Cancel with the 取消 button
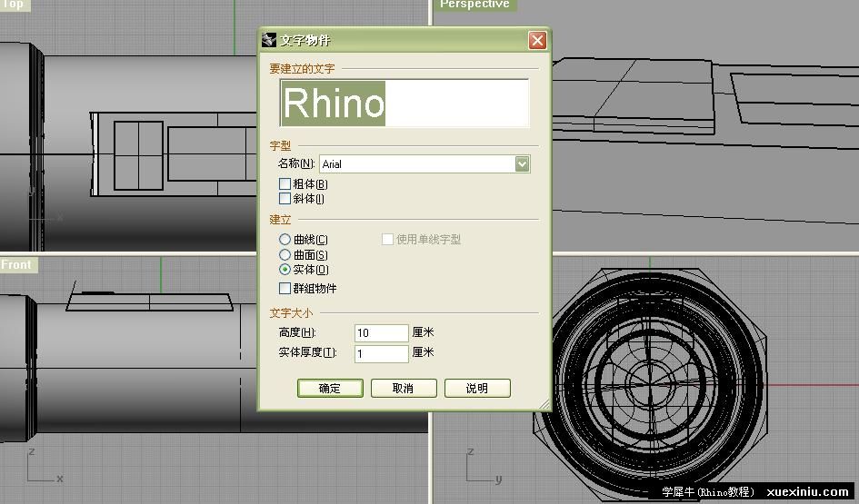Screen dimensions: 859x504 click(404, 388)
